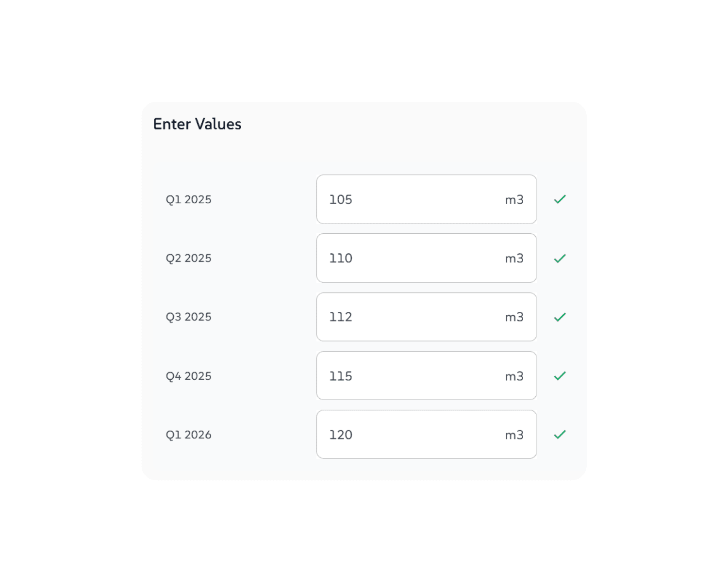This screenshot has width=728, height=582.
Task: Click the green checkmark beside Q4 2025
Action: pyautogui.click(x=560, y=376)
